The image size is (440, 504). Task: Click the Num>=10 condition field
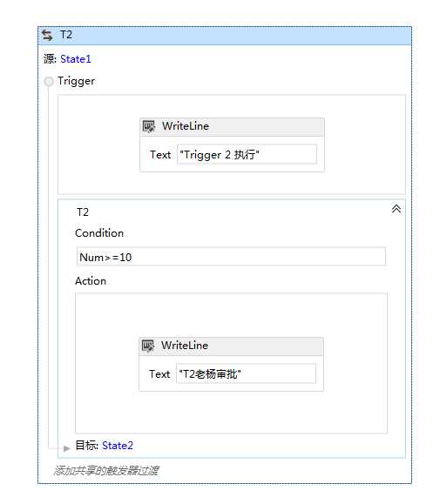[x=231, y=257]
